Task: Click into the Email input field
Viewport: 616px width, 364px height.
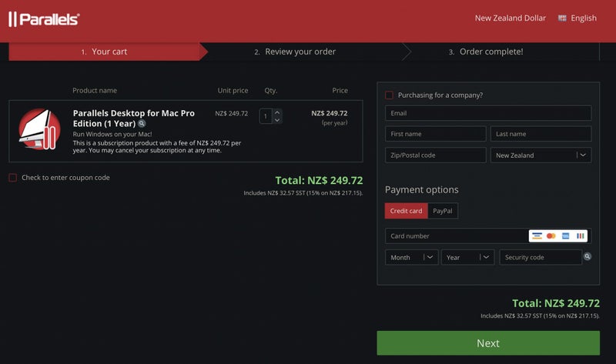Action: coord(488,113)
